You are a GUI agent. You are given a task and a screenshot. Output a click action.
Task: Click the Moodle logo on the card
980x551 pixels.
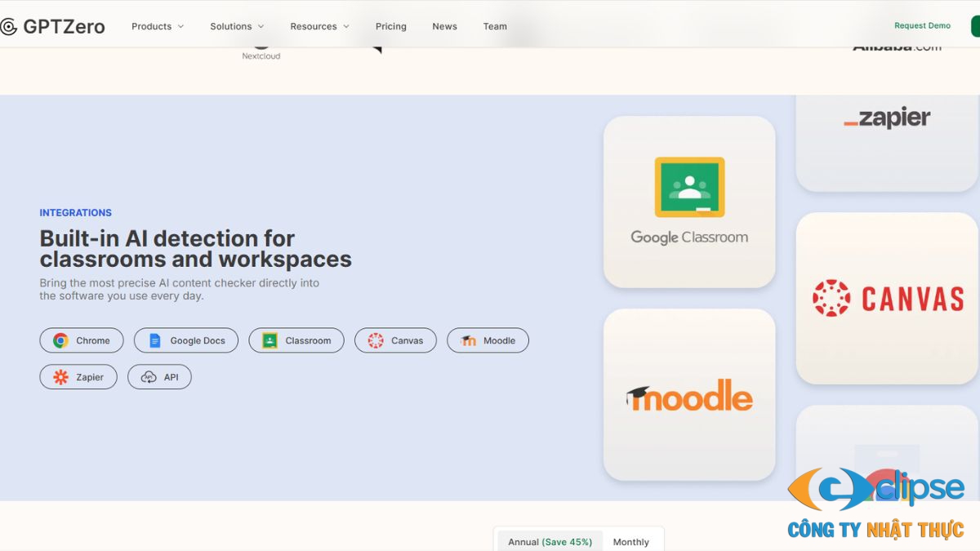click(x=689, y=396)
